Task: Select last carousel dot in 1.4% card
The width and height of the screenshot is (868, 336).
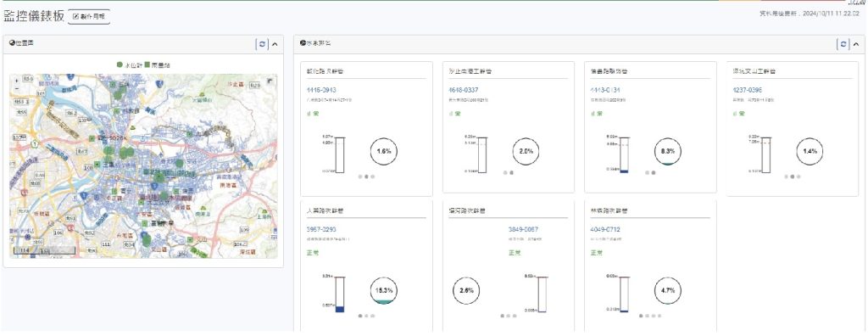Action: click(799, 176)
